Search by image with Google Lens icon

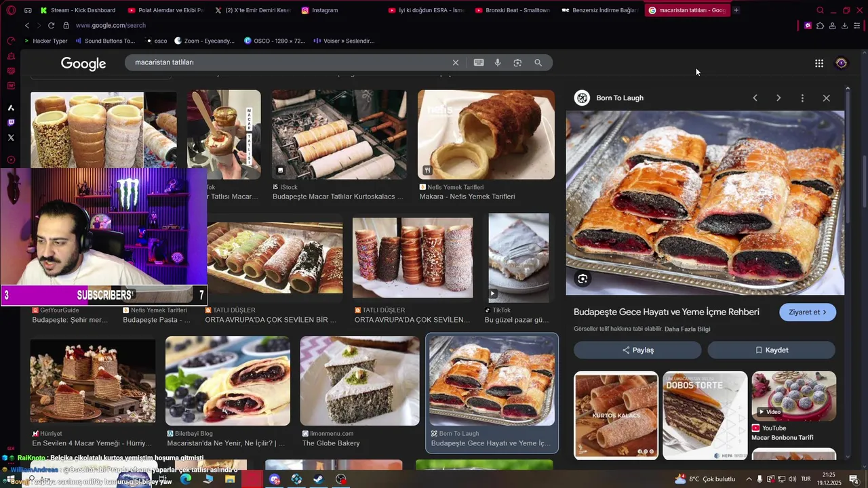[517, 62]
